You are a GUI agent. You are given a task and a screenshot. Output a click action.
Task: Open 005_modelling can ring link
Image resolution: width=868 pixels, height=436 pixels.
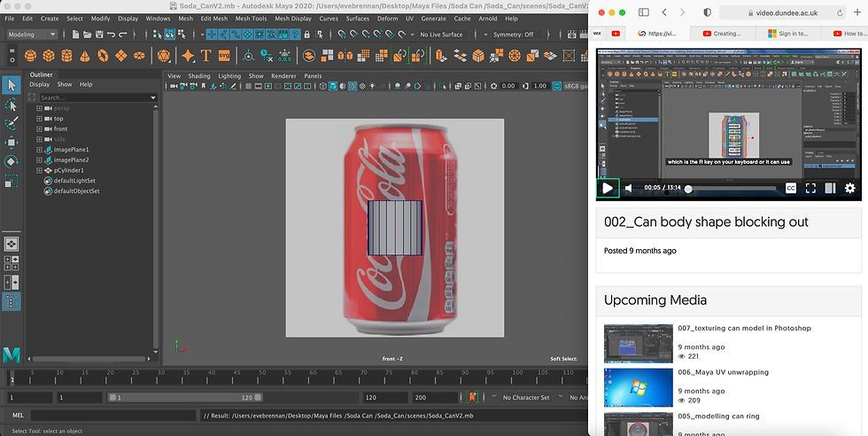pos(718,416)
